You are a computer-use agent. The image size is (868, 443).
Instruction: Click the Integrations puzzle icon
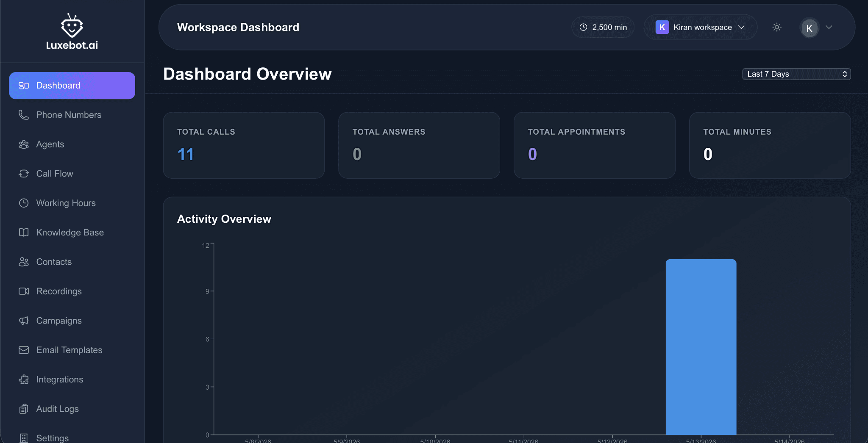(x=24, y=379)
